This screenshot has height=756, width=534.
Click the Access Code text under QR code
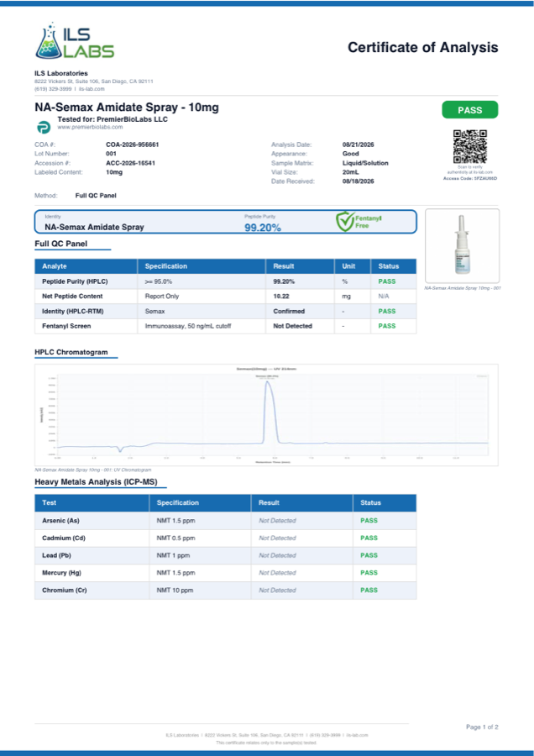(x=470, y=178)
